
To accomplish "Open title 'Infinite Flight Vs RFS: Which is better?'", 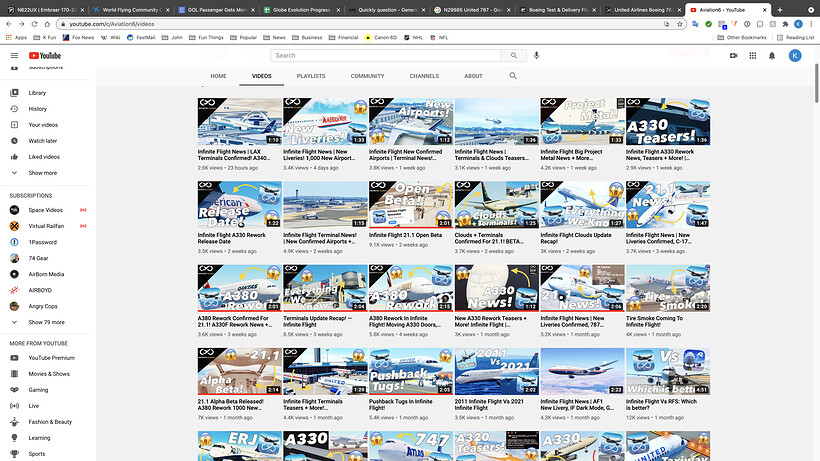I will [662, 405].
